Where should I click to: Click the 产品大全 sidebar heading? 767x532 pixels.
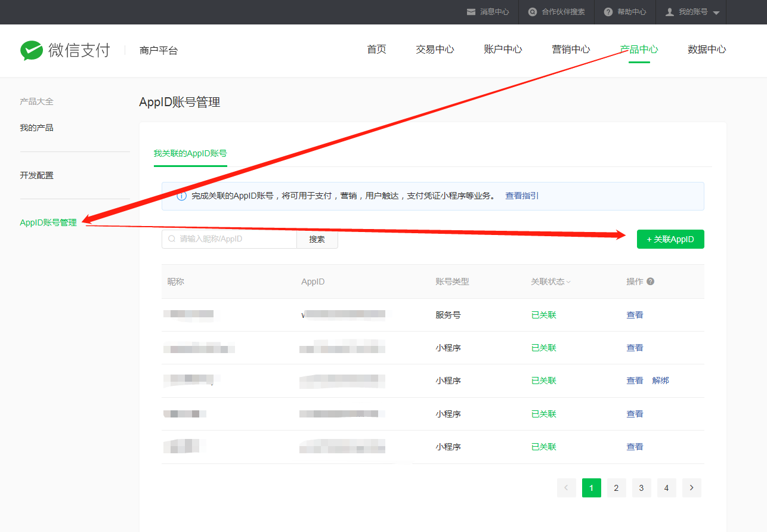[x=36, y=101]
